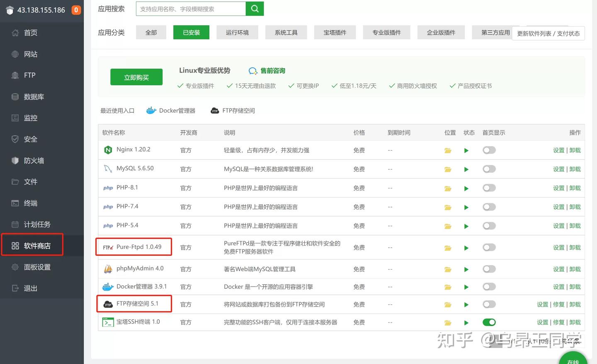Viewport: 597px width, 364px height.
Task: Click the play status icon for PHP-7.4
Action: tap(466, 207)
